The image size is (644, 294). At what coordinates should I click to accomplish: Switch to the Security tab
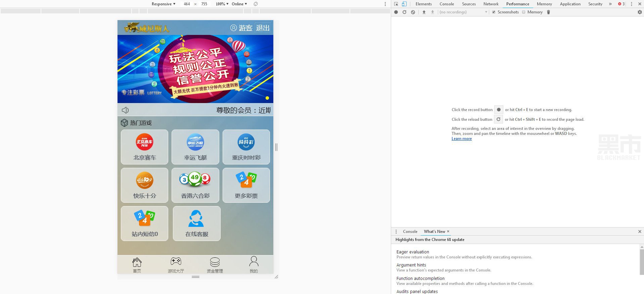tap(595, 4)
